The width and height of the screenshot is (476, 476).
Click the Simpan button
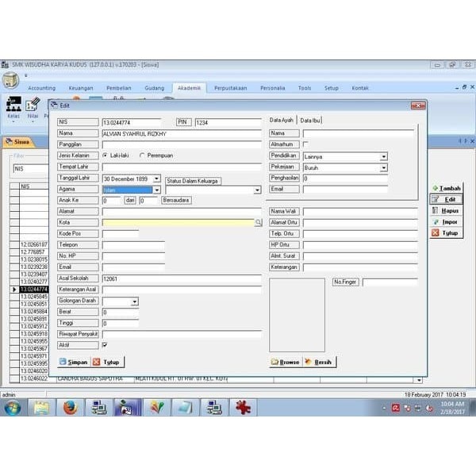[x=74, y=362]
